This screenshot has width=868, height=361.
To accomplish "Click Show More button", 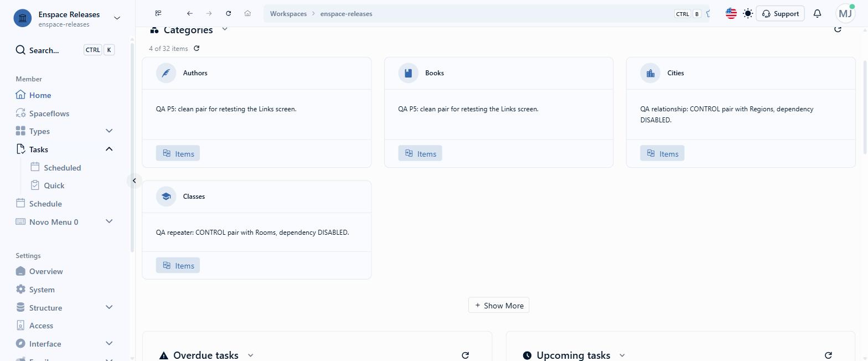I will tap(499, 305).
